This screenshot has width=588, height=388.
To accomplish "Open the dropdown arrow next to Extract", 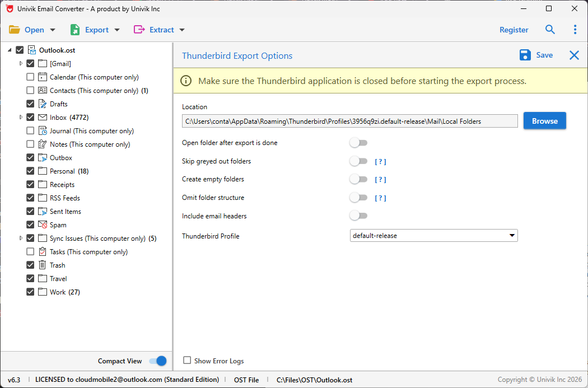I will [182, 30].
